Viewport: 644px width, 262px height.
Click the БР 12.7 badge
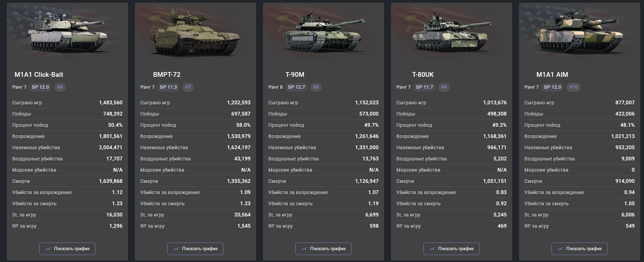297,87
